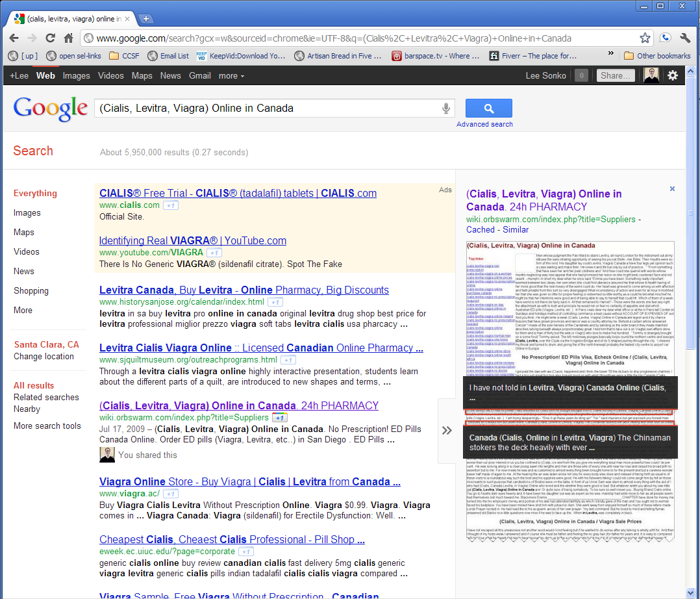Open the [ up ] bookmark
This screenshot has width=700, height=599.
click(23, 56)
